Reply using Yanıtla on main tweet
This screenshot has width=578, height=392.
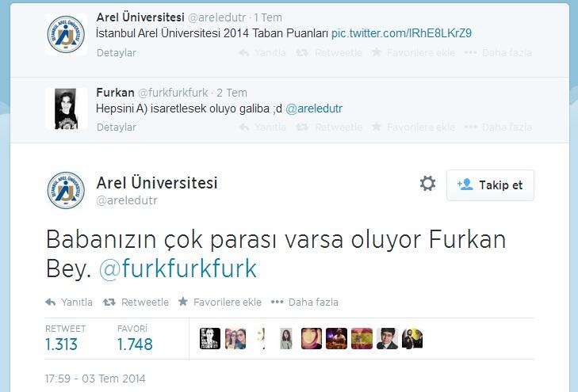(69, 303)
